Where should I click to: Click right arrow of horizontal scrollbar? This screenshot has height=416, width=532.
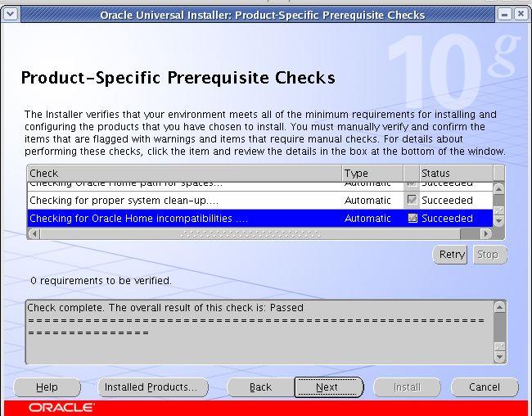pos(486,233)
